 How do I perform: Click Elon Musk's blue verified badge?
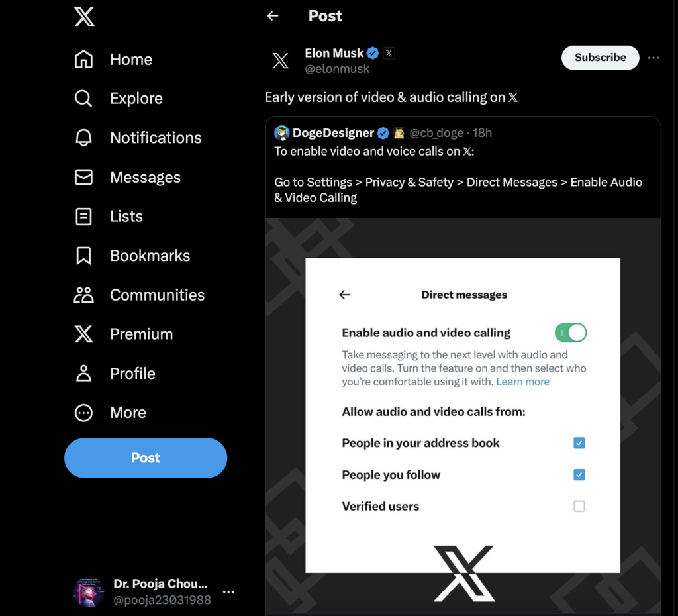click(373, 53)
